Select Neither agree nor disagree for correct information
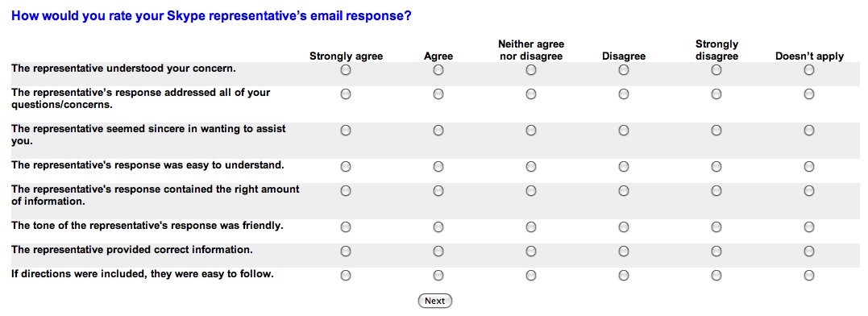868x316 pixels. pyautogui.click(x=531, y=252)
